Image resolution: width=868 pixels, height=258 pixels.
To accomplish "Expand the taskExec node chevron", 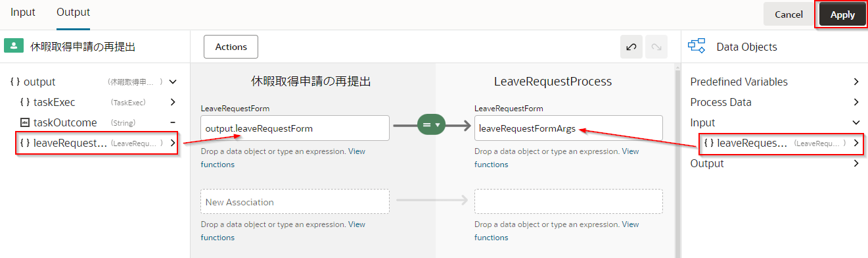I will tap(173, 102).
